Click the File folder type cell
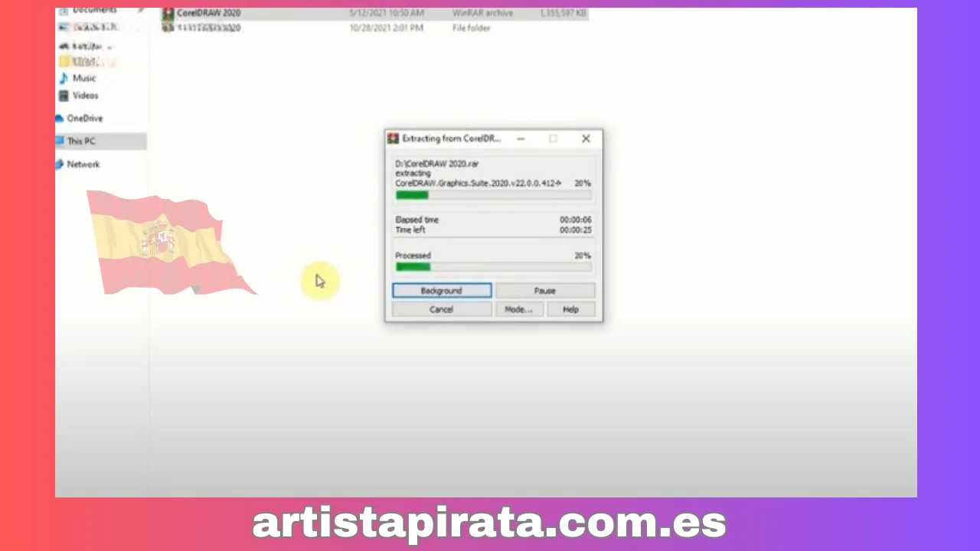 472,28
